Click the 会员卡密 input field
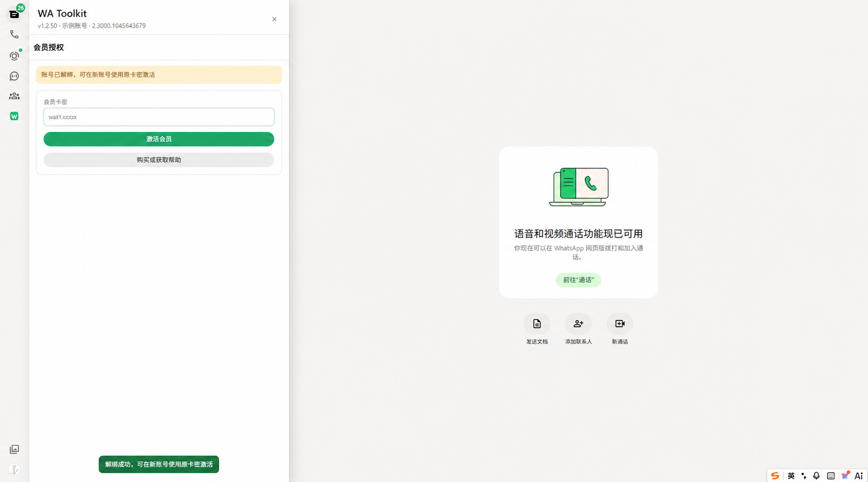The width and height of the screenshot is (868, 482). [159, 117]
